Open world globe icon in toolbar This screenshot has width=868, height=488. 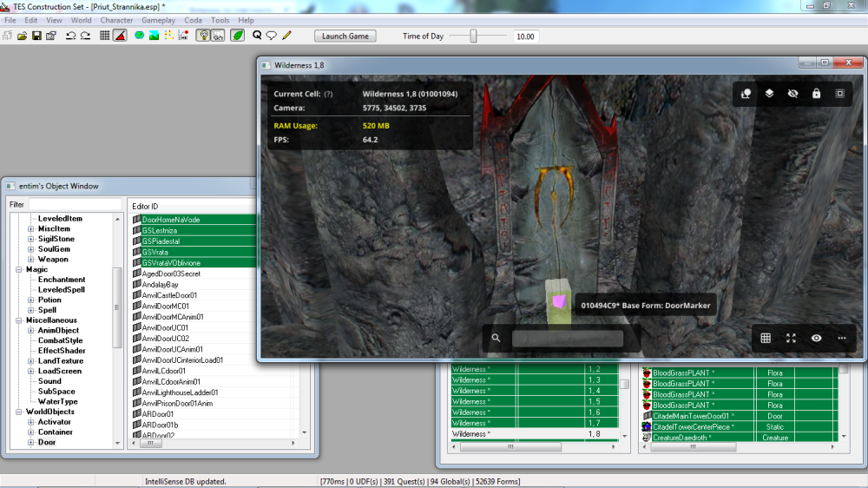click(139, 36)
